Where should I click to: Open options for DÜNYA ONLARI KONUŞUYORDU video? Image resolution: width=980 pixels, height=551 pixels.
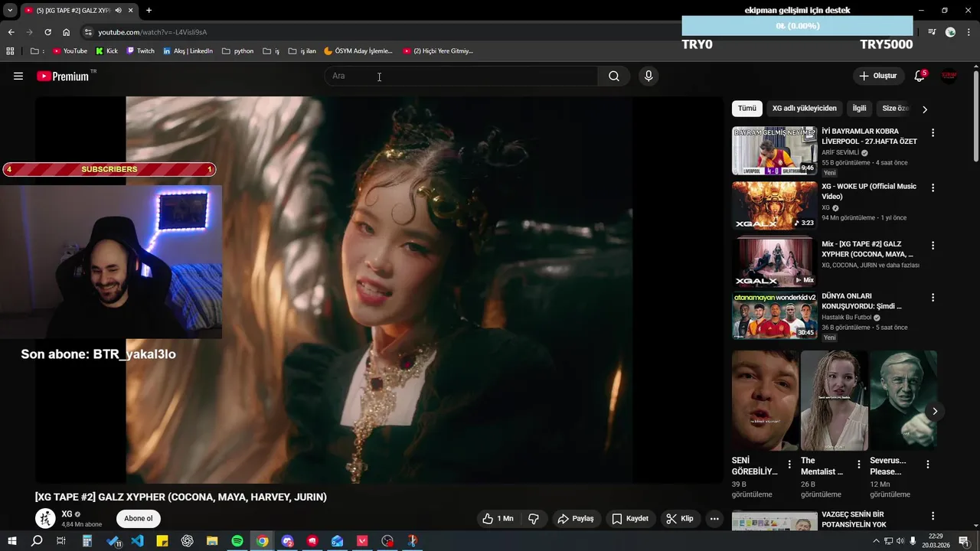[x=933, y=298]
